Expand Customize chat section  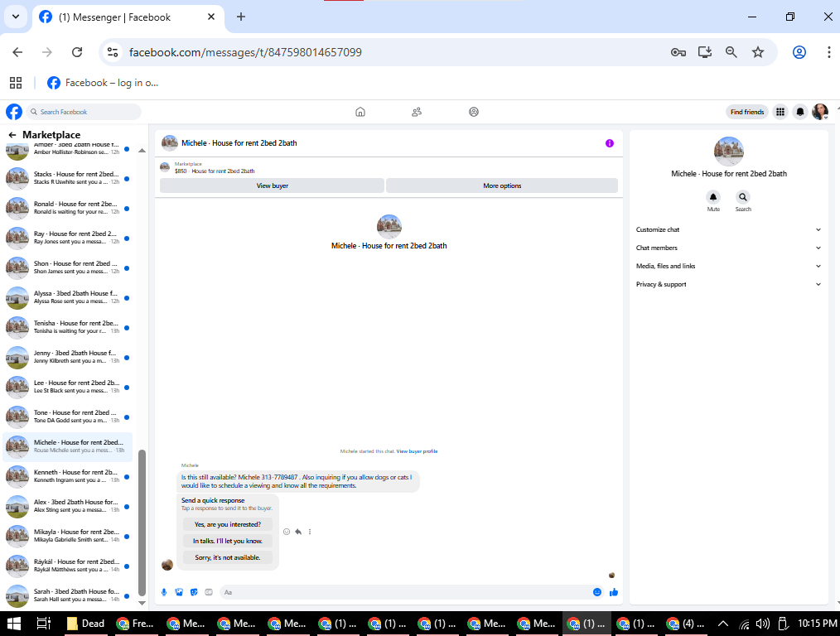728,229
